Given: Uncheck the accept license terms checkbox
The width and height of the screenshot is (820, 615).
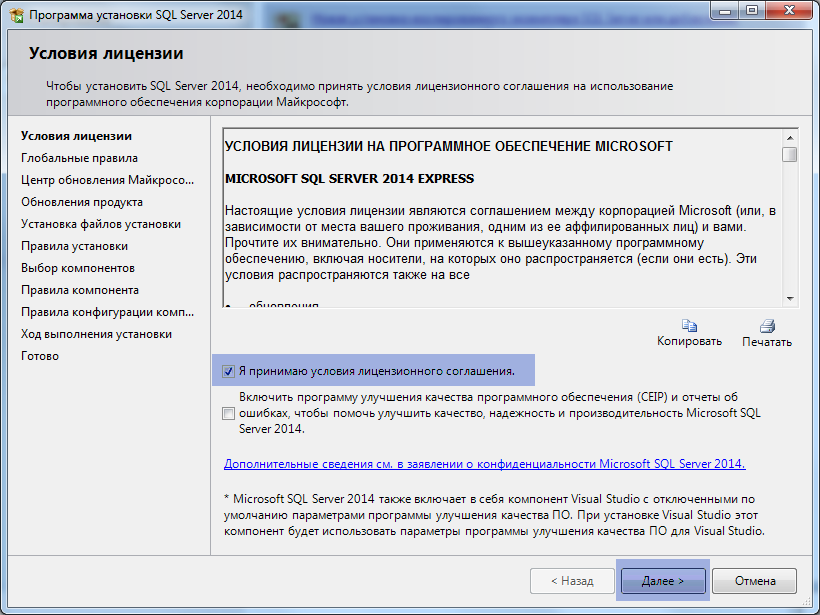Looking at the screenshot, I should point(229,371).
